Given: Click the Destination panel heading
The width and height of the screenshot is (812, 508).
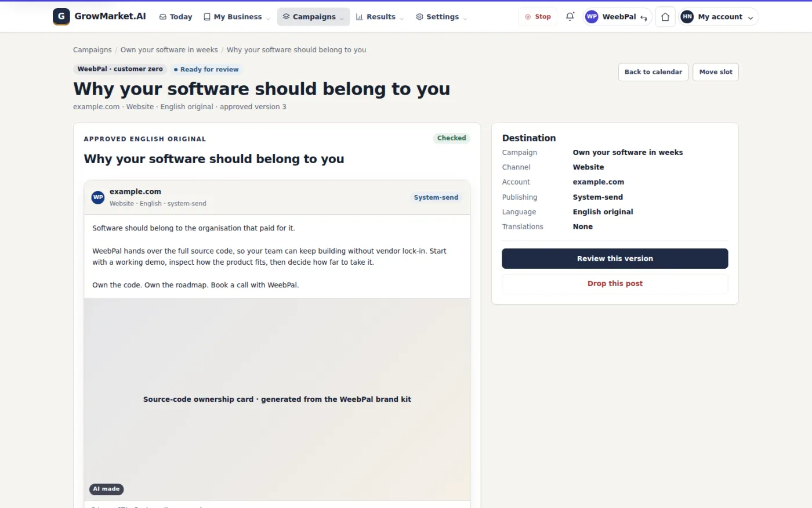Looking at the screenshot, I should tap(529, 138).
